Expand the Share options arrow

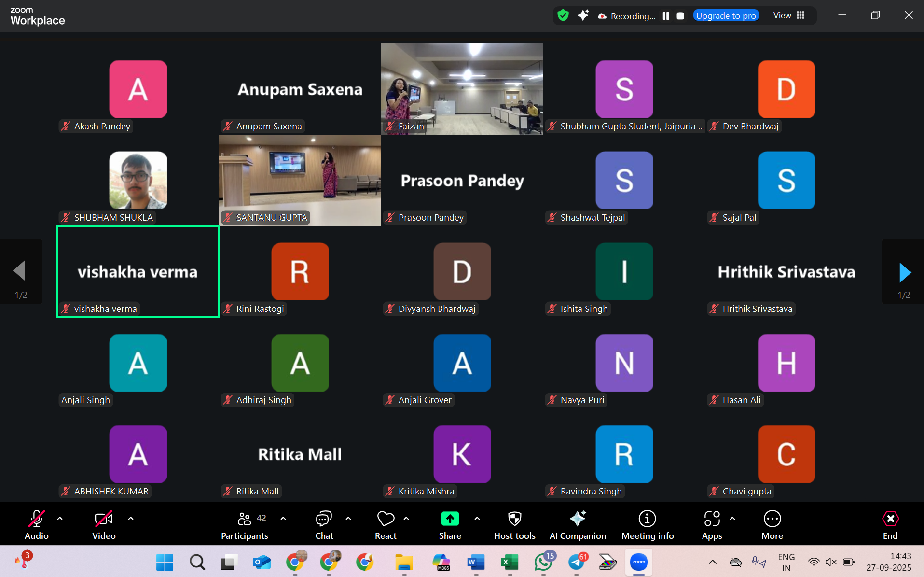tap(477, 519)
